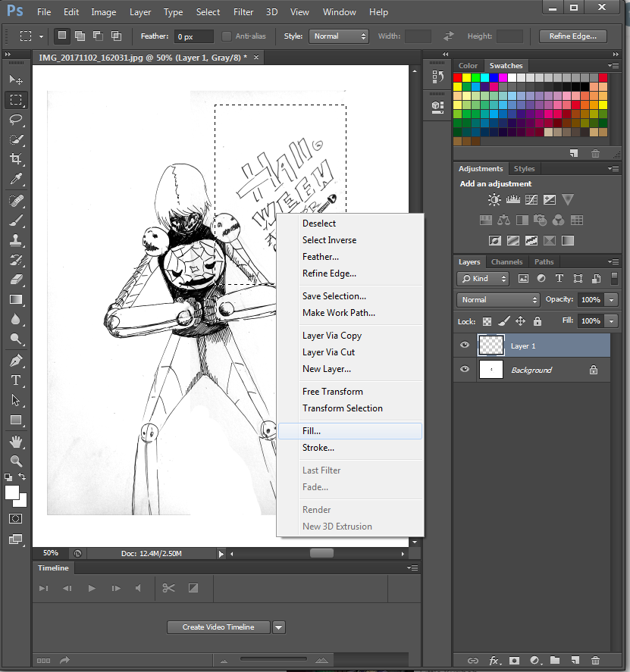Click the timeline zoom slider

tap(274, 659)
